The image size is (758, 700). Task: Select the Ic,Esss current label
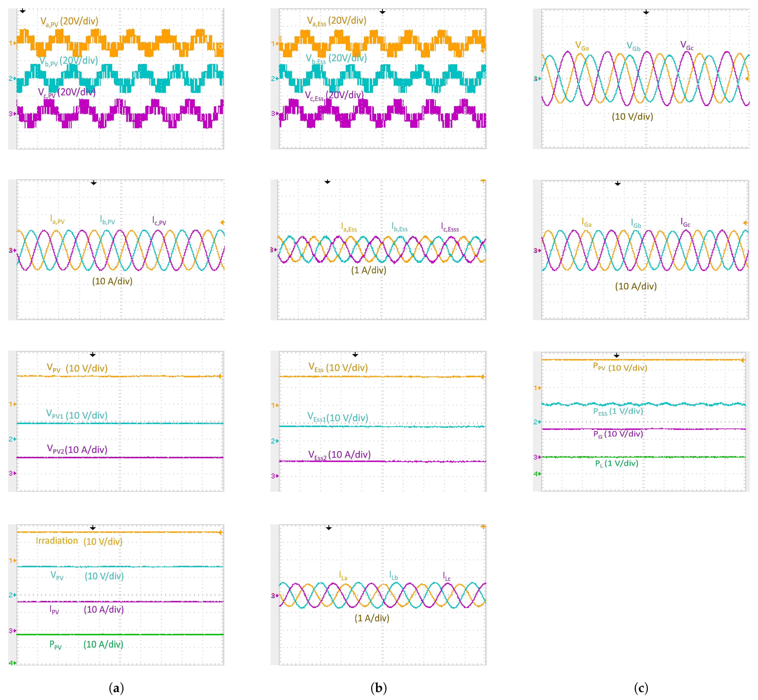[x=450, y=228]
